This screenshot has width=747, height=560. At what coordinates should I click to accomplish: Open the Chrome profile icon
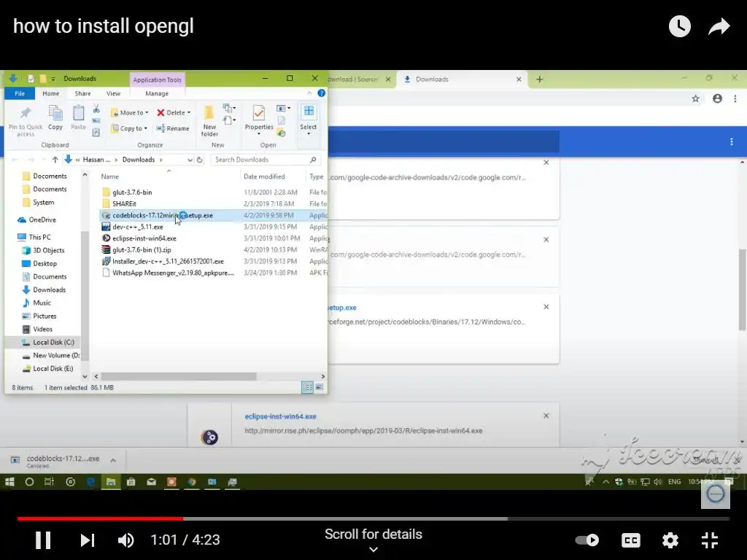click(717, 98)
